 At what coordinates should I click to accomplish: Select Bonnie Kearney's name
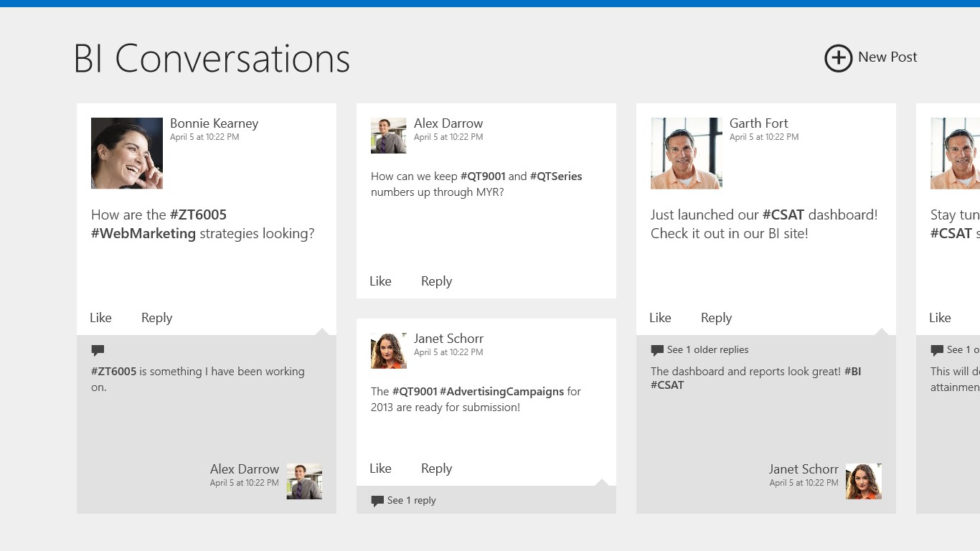214,123
